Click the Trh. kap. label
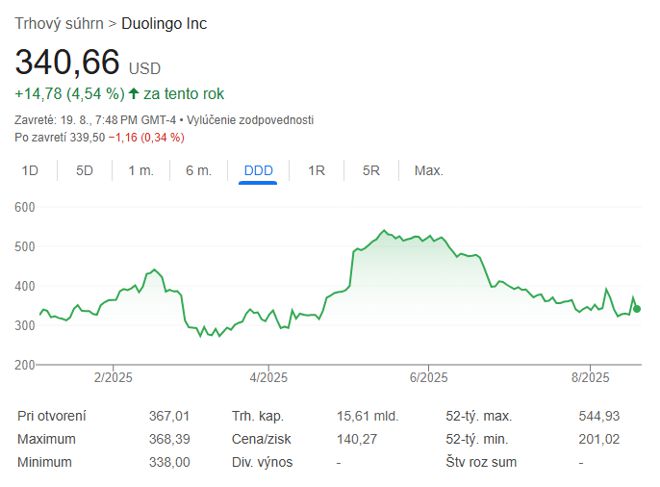 tap(258, 416)
